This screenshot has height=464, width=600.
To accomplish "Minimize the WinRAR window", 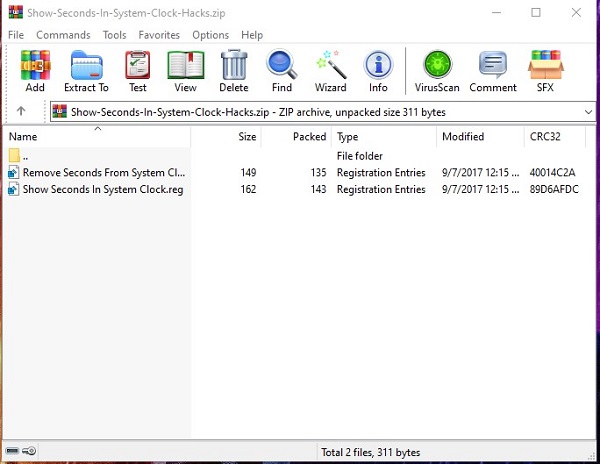I will click(x=497, y=13).
